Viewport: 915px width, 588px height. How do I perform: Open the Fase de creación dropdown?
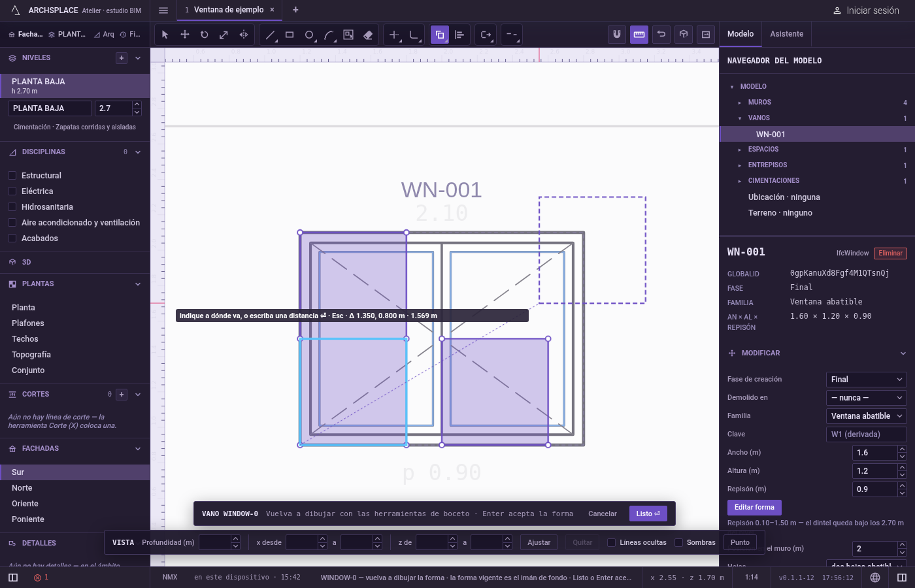pos(867,380)
